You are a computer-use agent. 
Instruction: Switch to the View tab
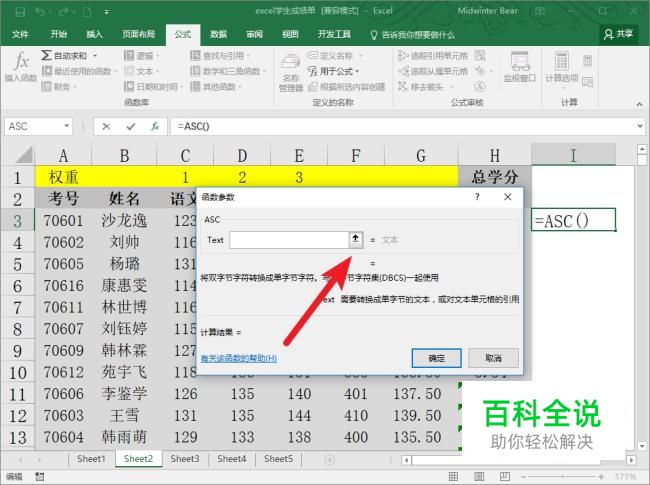coord(290,34)
